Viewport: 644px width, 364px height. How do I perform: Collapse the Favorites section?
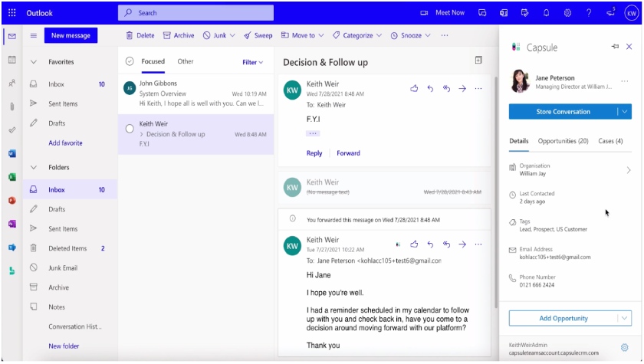[34, 62]
